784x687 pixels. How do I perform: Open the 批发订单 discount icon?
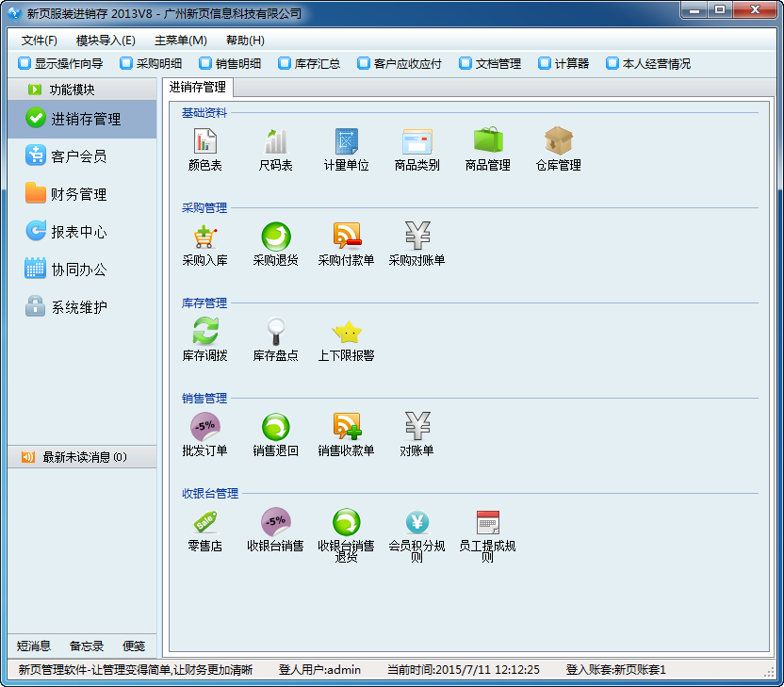tap(204, 427)
